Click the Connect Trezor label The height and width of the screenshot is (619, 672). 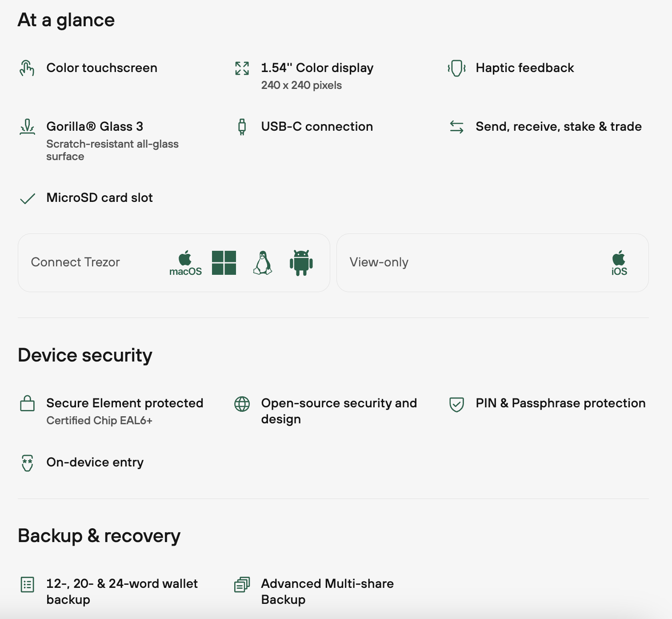tap(76, 262)
